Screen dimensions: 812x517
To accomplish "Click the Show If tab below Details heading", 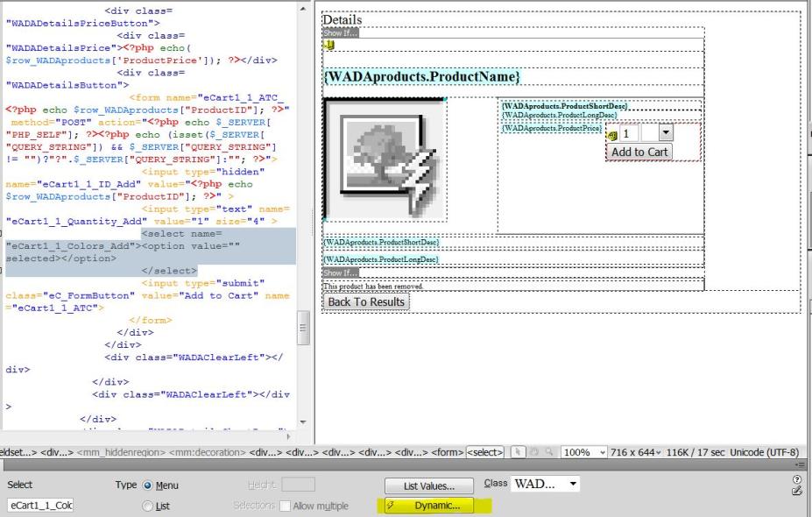I will [340, 32].
